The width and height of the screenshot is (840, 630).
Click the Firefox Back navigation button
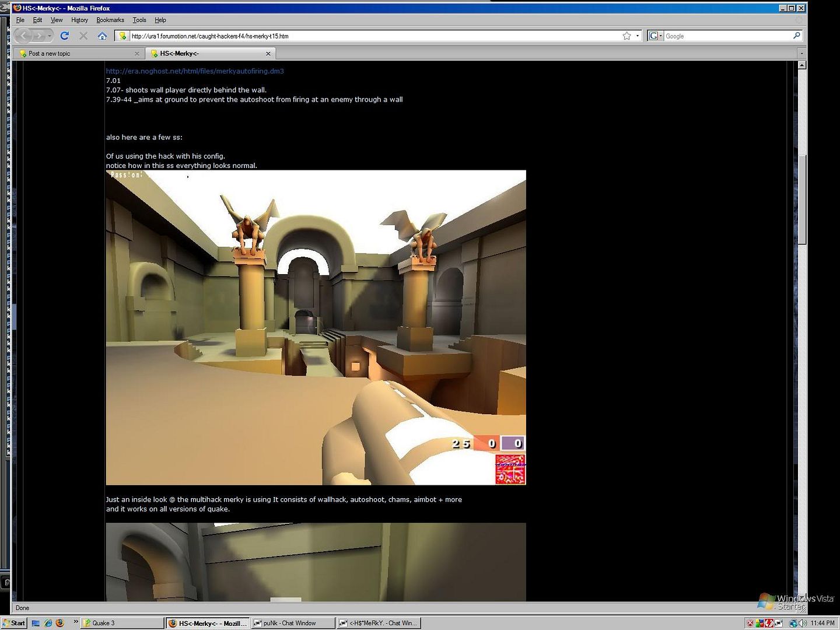pos(23,36)
